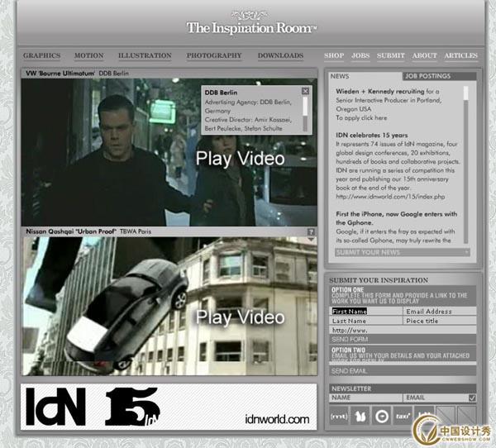Click the Send Form button
496x448 pixels.
(403, 340)
